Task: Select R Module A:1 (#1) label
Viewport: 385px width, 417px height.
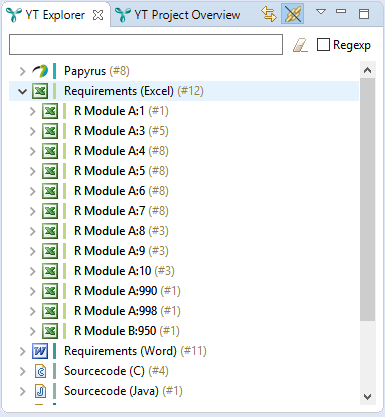Action: tap(121, 111)
